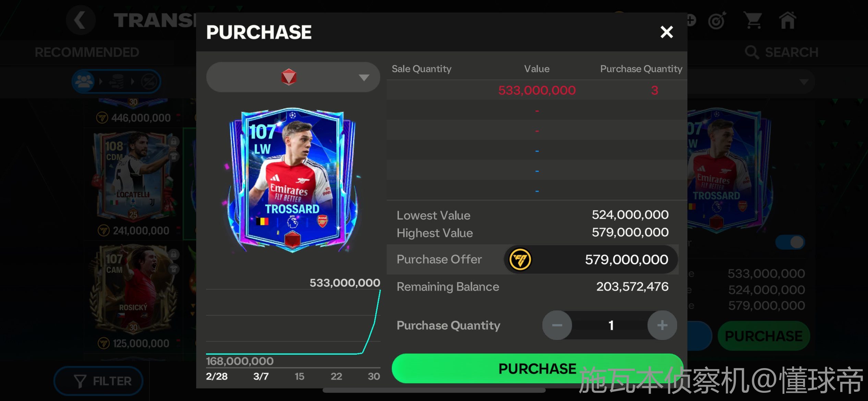Click the dropdown arrow beside red gem

364,78
